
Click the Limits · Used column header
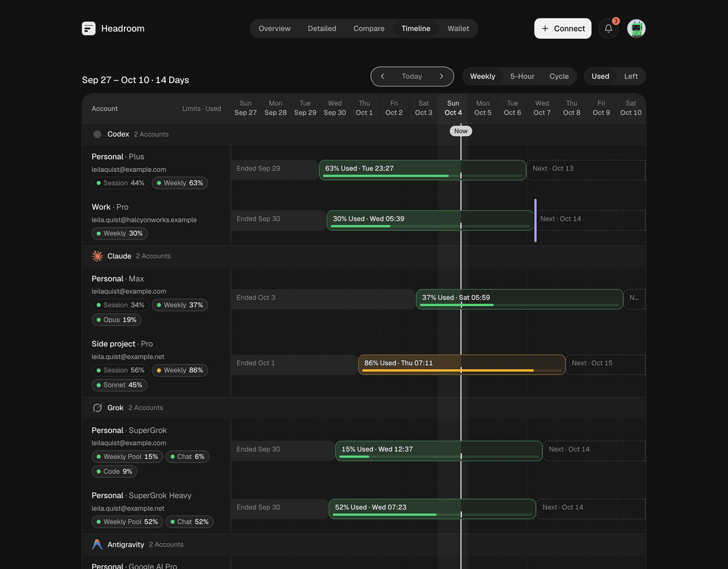(201, 109)
